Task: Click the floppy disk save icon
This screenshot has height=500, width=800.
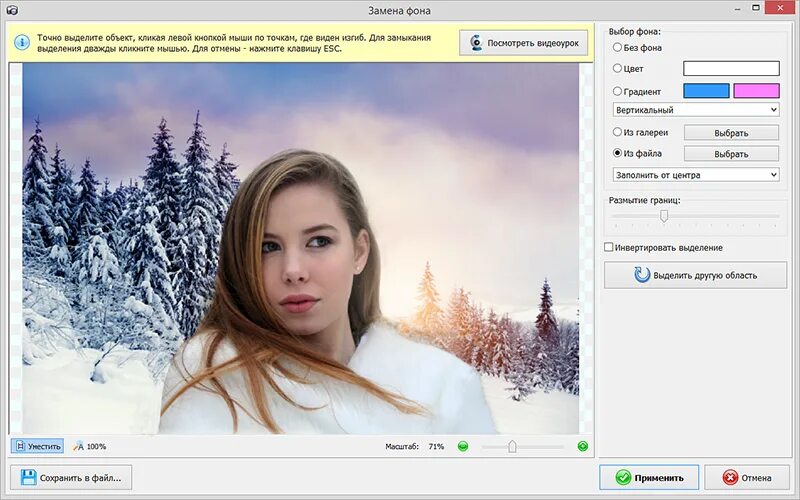Action: (x=28, y=478)
